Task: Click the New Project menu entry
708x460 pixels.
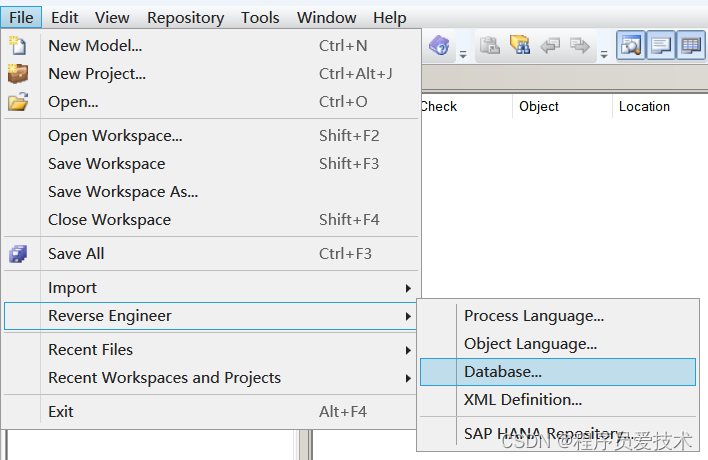Action: (97, 73)
